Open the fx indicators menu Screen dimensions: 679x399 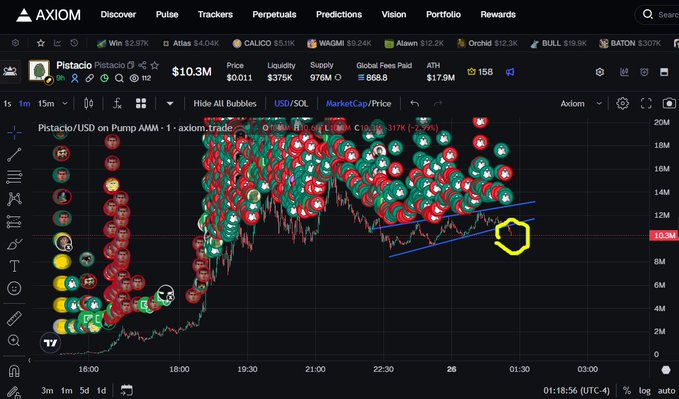[x=117, y=104]
